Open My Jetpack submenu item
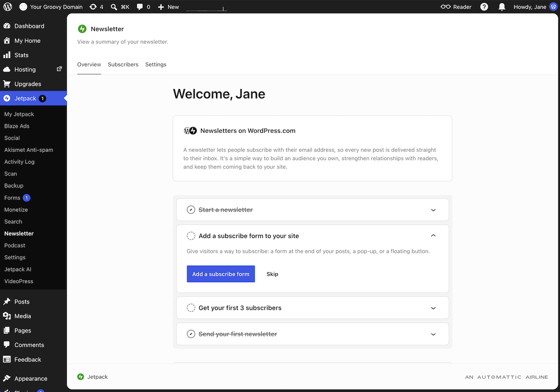The width and height of the screenshot is (560, 392). tap(19, 114)
